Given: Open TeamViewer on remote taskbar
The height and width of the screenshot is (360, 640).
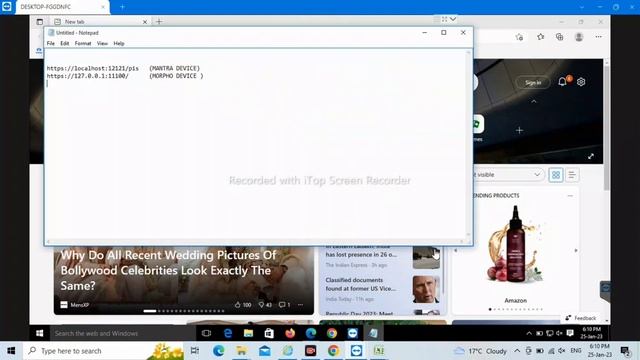Looking at the screenshot, I should pos(353,333).
